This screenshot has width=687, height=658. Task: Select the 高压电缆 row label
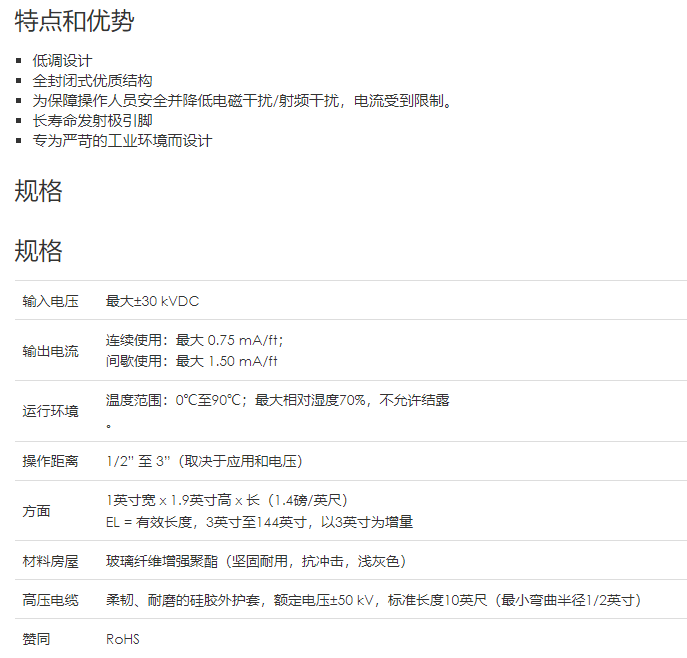click(x=50, y=600)
